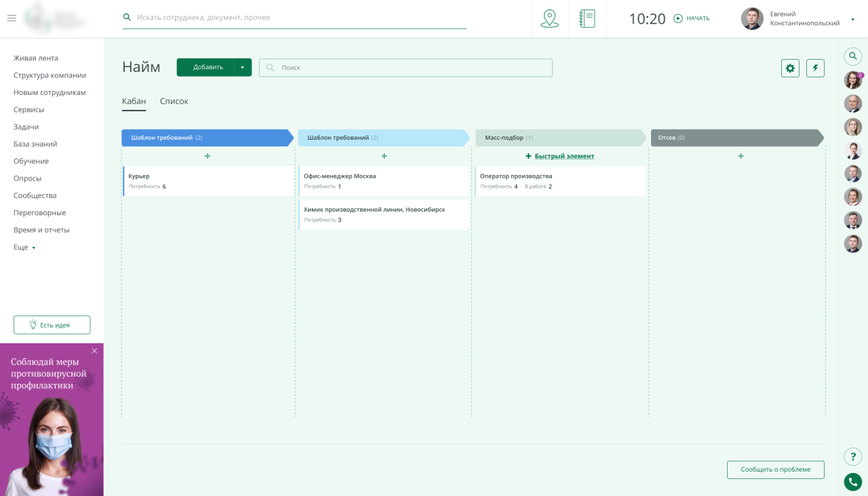
Task: Open the Курьер card
Action: (x=208, y=181)
